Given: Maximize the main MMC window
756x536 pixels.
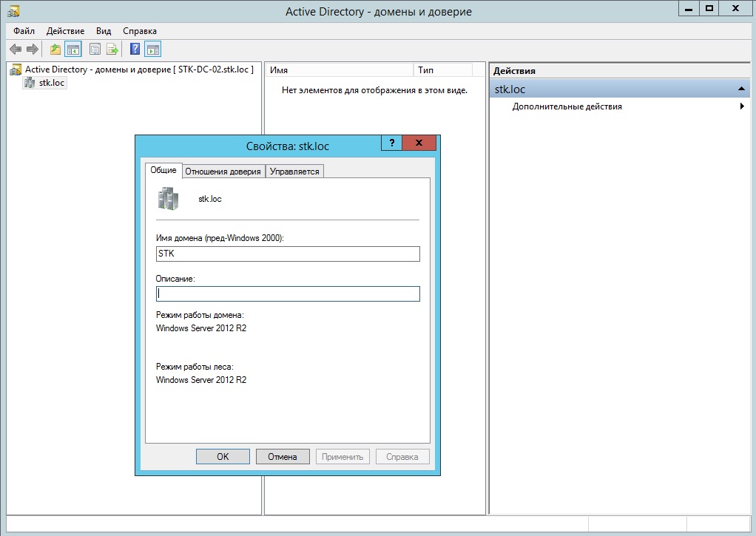Looking at the screenshot, I should click(x=709, y=9).
